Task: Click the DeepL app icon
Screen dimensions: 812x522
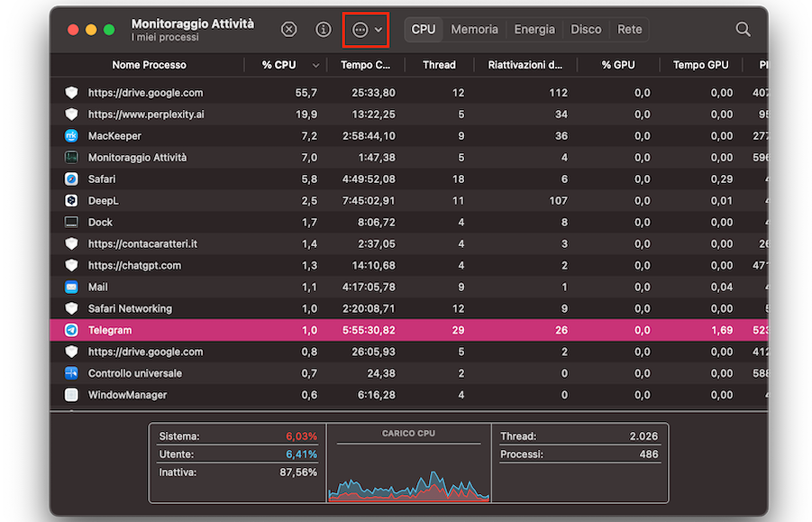Action: [x=72, y=201]
